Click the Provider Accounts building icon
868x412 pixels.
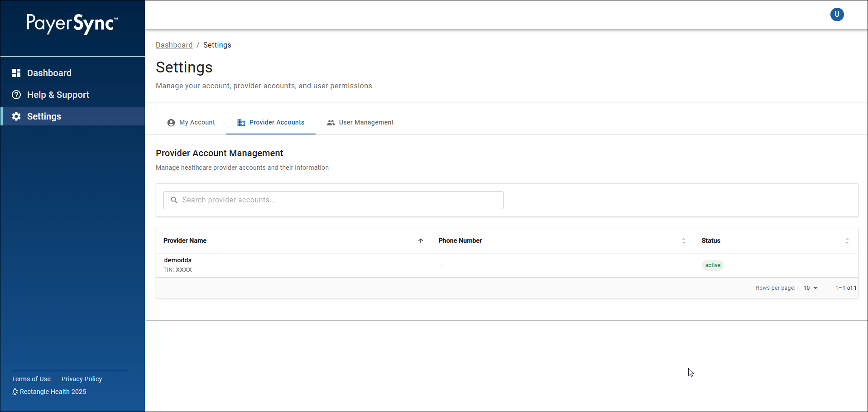[241, 123]
